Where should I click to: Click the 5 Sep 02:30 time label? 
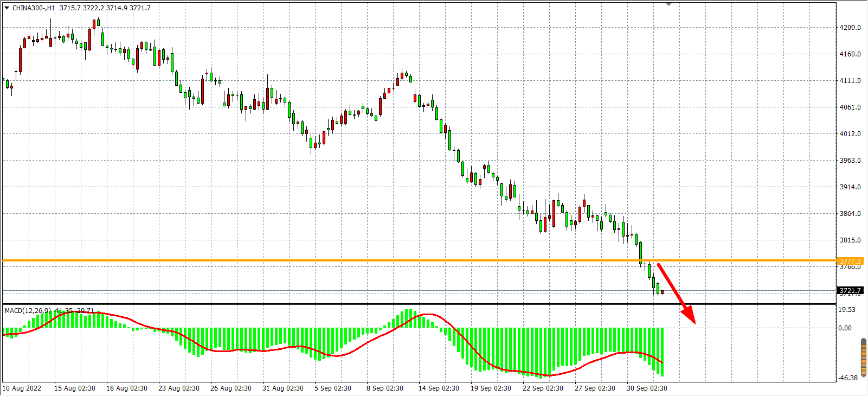(332, 388)
